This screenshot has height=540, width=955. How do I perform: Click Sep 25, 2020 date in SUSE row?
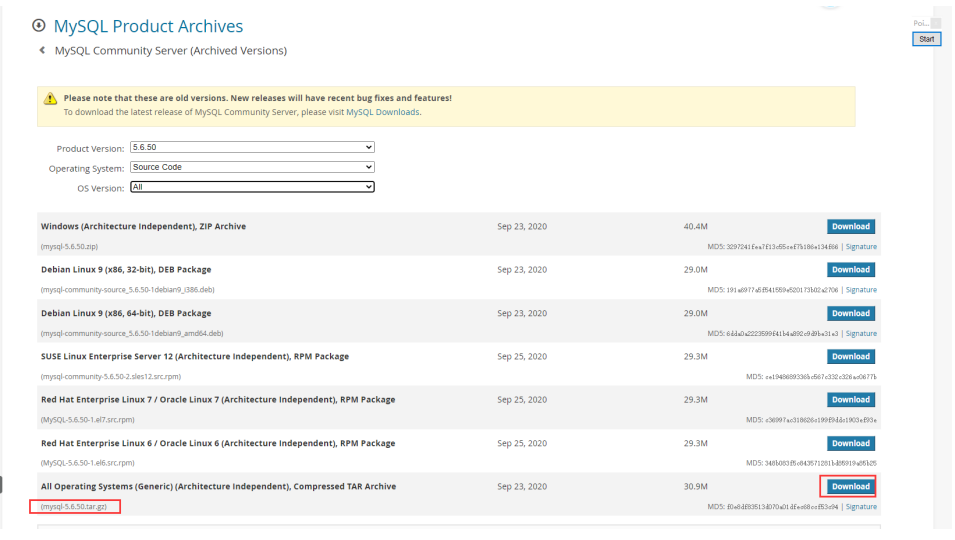point(522,356)
